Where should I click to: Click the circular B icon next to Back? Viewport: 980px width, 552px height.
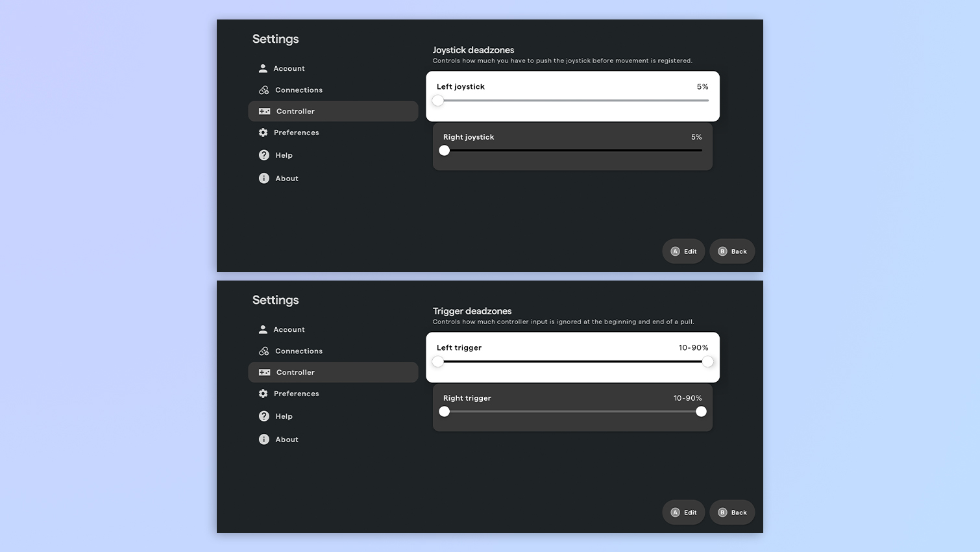(722, 251)
